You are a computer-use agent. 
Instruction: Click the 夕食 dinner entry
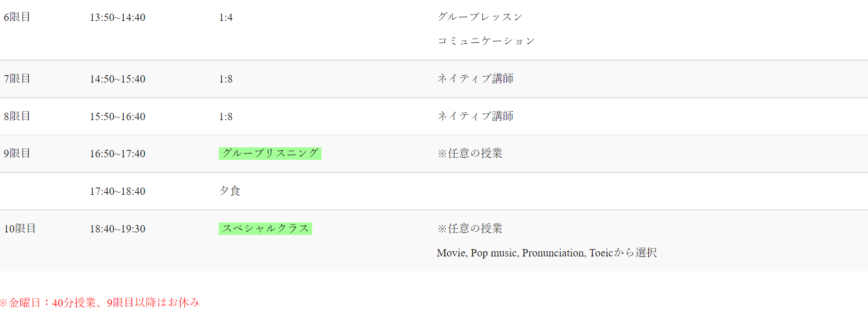230,191
